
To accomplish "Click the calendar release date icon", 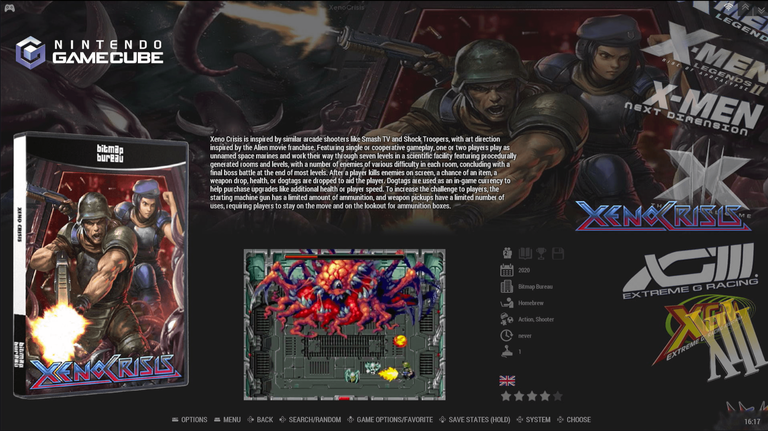I will click(506, 270).
